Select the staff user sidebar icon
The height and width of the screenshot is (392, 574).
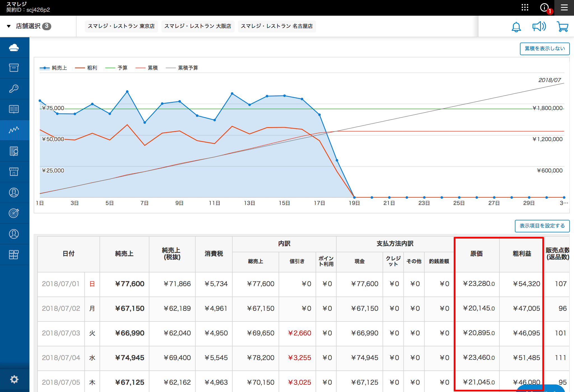[x=14, y=234]
